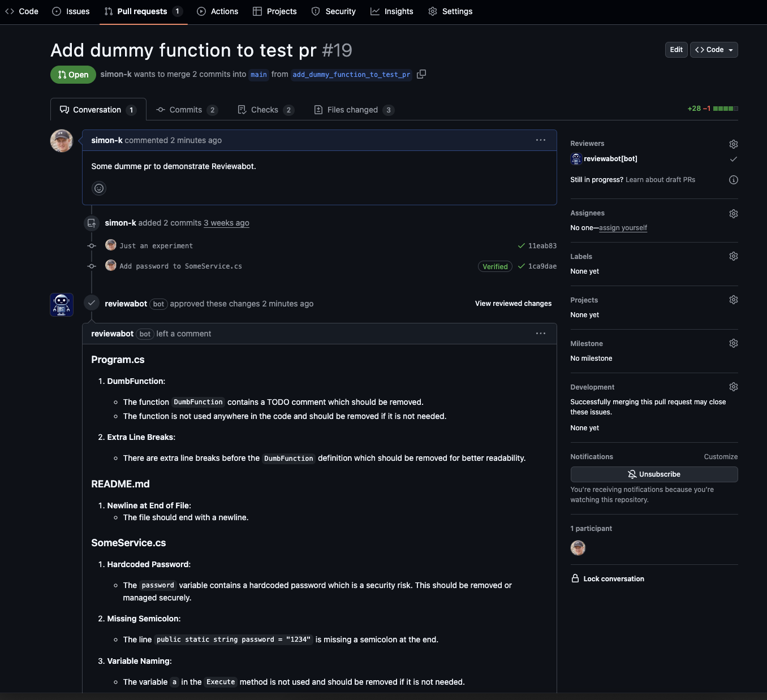The image size is (767, 700).
Task: Click the participant avatar
Action: (x=578, y=548)
